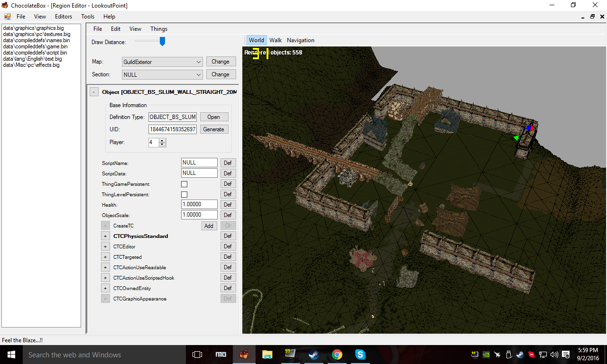Select data\Misc\pc\effects.big in file list
The height and width of the screenshot is (364, 607).
(x=31, y=65)
